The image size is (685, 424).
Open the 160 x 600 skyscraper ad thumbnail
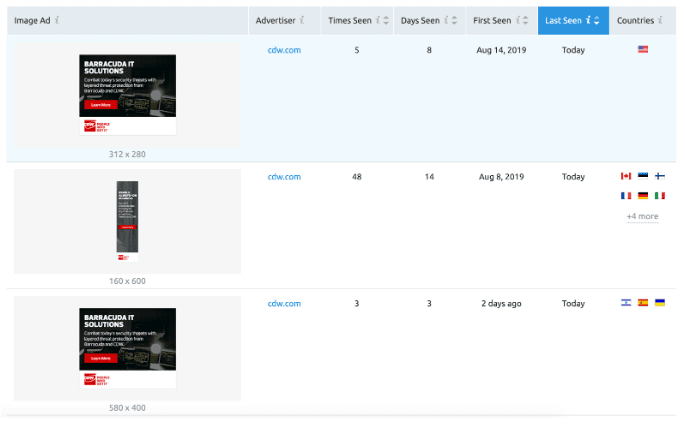click(127, 221)
